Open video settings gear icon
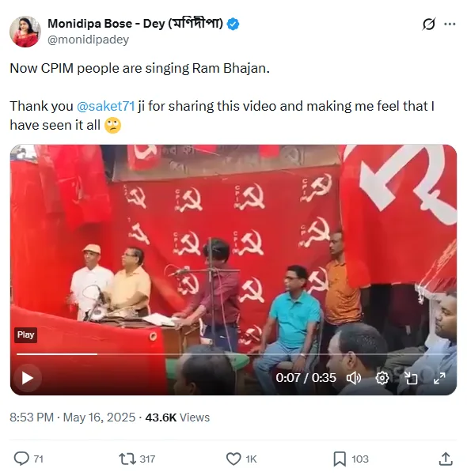467x476 pixels. tap(382, 378)
